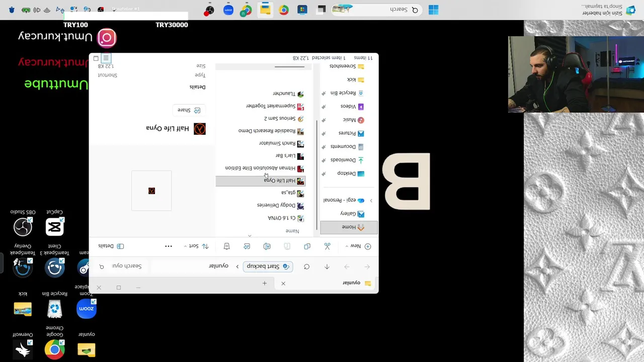Toggle the Details pane button

click(x=111, y=246)
